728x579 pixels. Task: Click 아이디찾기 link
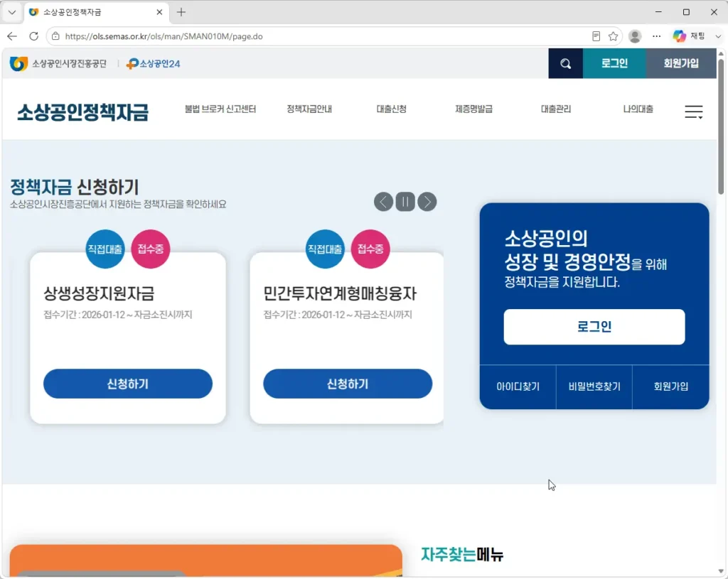point(518,386)
